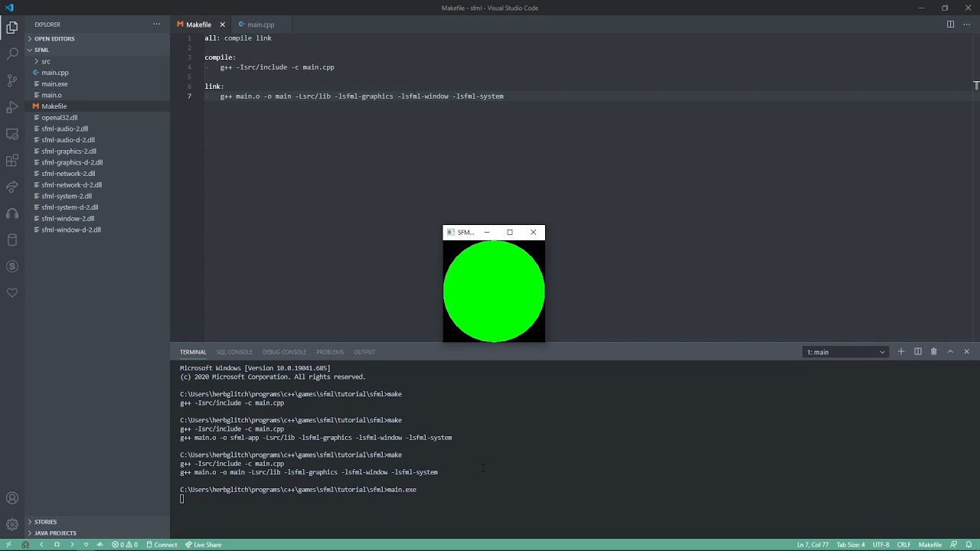The height and width of the screenshot is (551, 980).
Task: Open notifications bell in status bar
Action: pyautogui.click(x=969, y=545)
